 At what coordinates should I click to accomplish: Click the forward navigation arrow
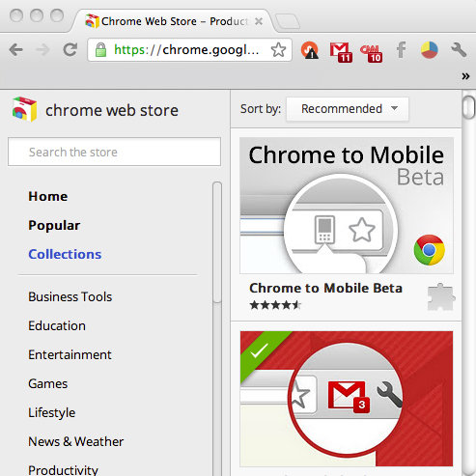click(x=42, y=50)
